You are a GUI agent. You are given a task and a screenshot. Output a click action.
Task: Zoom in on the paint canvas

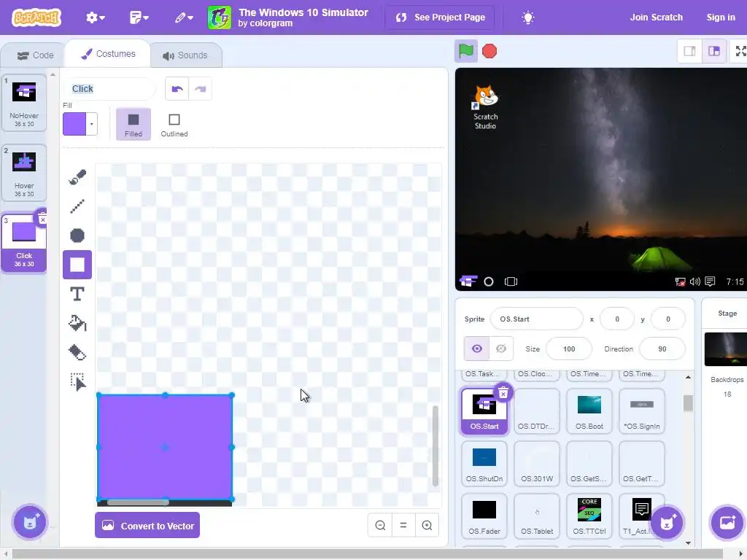coord(427,525)
